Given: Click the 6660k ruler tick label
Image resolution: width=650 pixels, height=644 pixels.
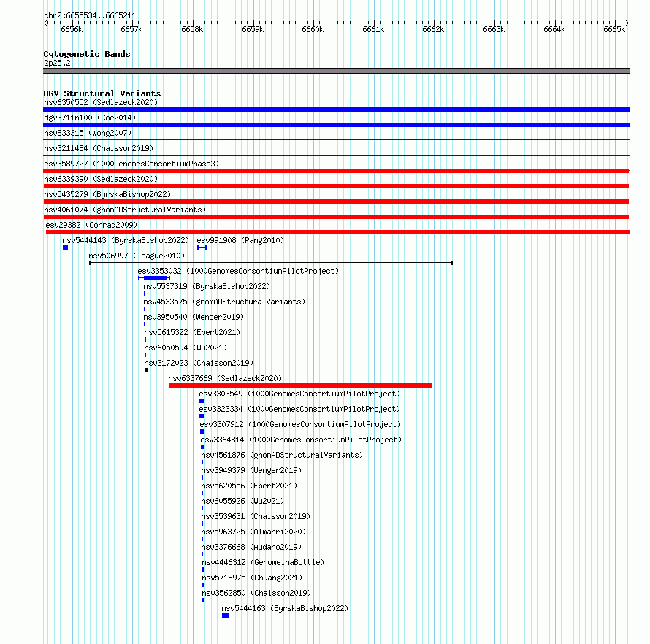Looking at the screenshot, I should (x=313, y=29).
